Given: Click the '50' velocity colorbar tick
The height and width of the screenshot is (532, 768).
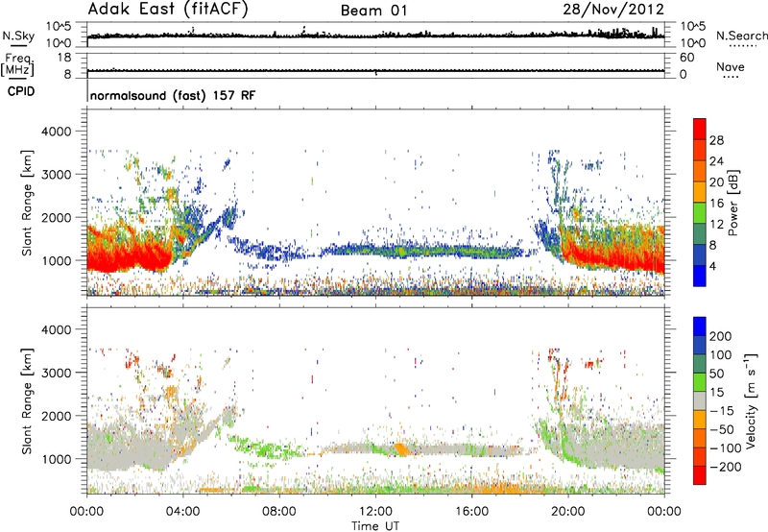Looking at the screenshot, I should (x=716, y=374).
